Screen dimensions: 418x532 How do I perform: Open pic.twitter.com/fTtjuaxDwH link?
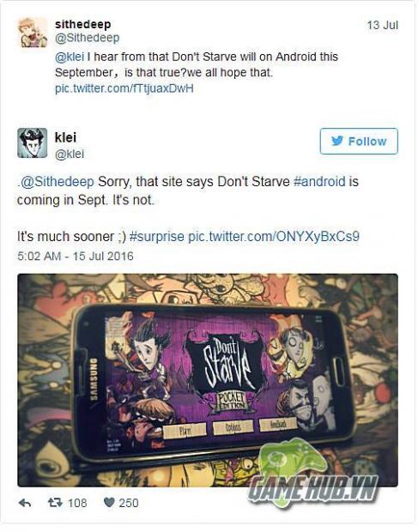click(x=124, y=88)
